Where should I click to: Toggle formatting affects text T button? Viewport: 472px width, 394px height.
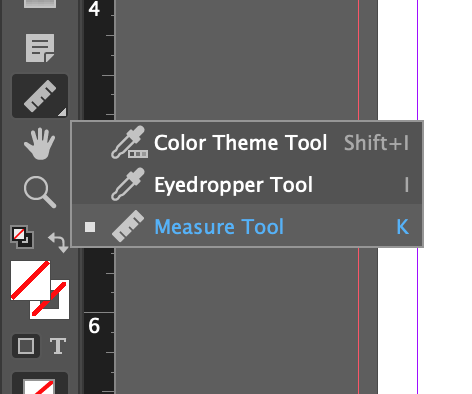58,346
